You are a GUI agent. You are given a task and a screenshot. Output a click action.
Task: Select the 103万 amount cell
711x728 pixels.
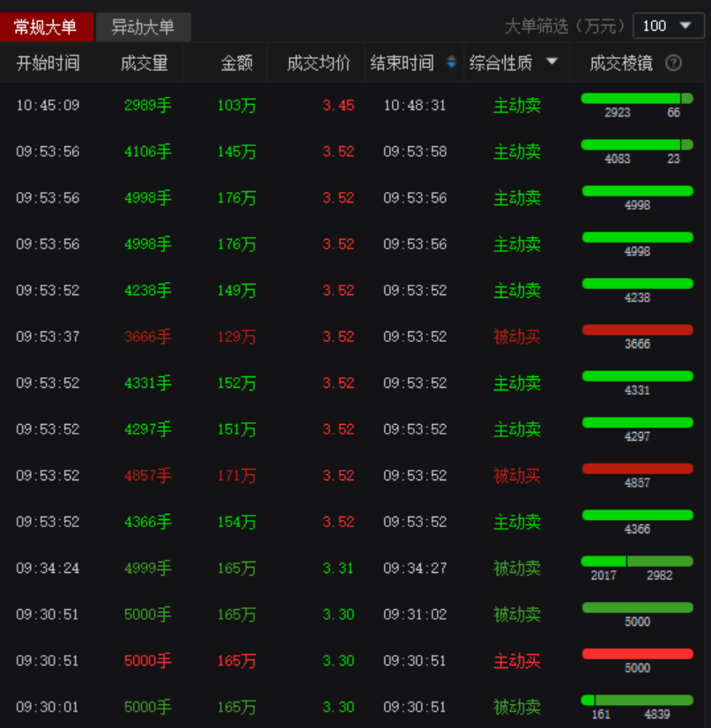[x=237, y=106]
